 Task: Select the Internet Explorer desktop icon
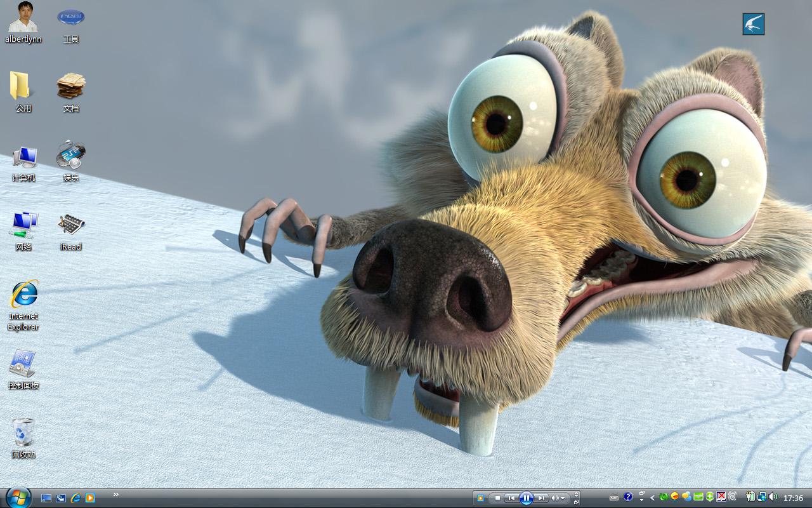tap(23, 305)
